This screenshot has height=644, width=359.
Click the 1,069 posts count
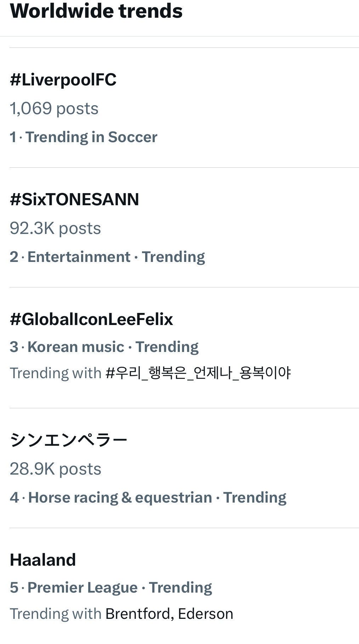point(54,108)
